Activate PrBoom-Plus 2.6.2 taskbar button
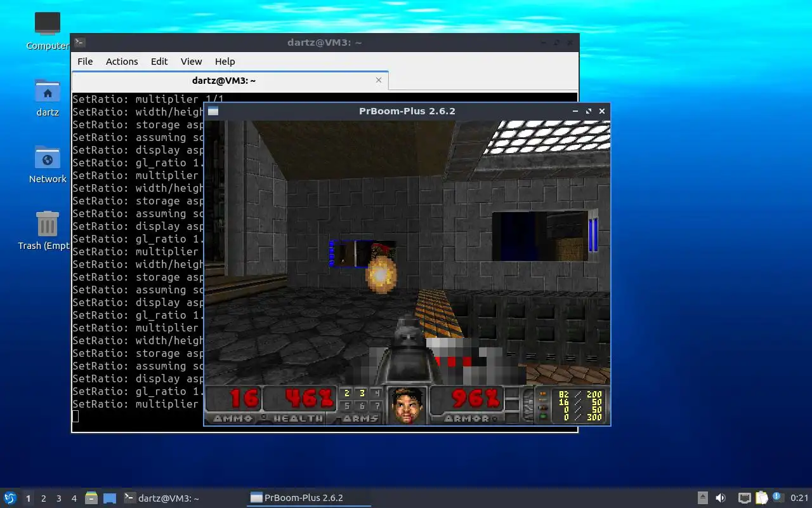The height and width of the screenshot is (508, 812). [x=308, y=498]
